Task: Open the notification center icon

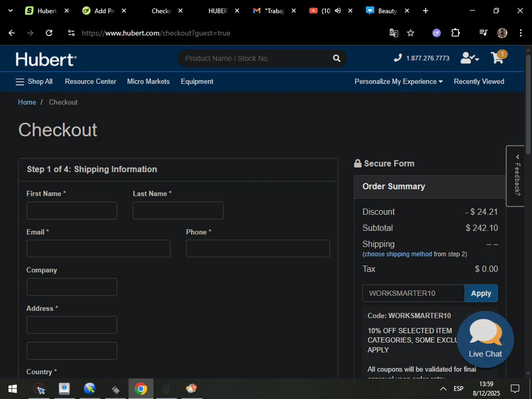Action: 515,389
